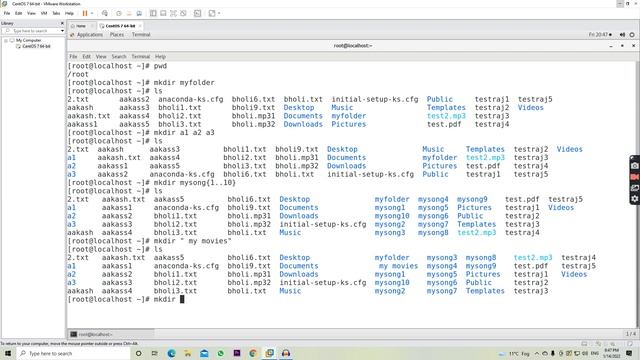This screenshot has height=360, width=640.
Task: Enter full screen mode via toolbar icon
Action: tap(173, 13)
